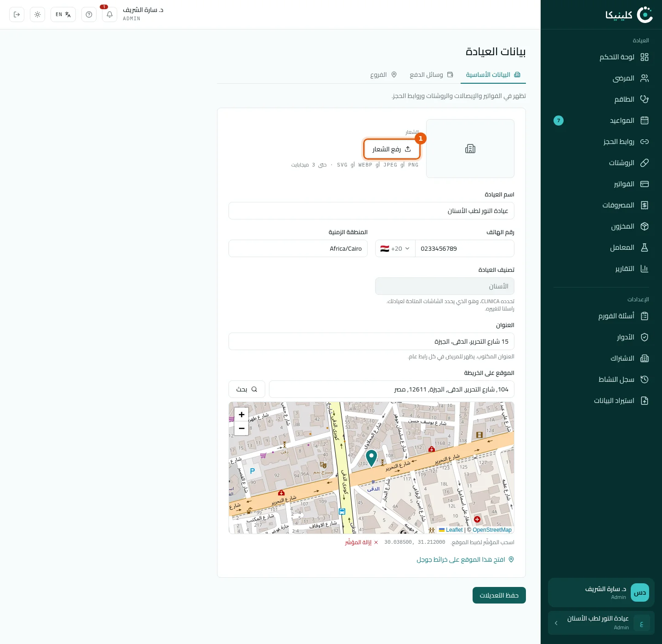Click the phone number field

point(465,248)
